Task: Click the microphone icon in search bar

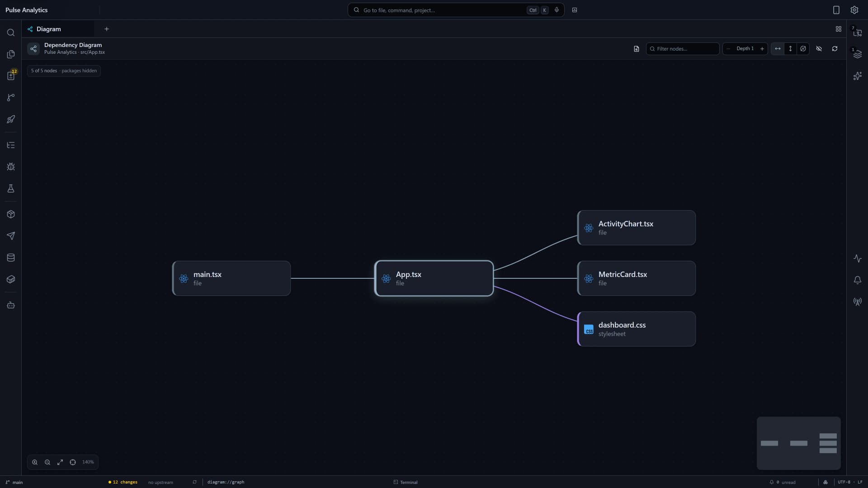Action: (557, 10)
